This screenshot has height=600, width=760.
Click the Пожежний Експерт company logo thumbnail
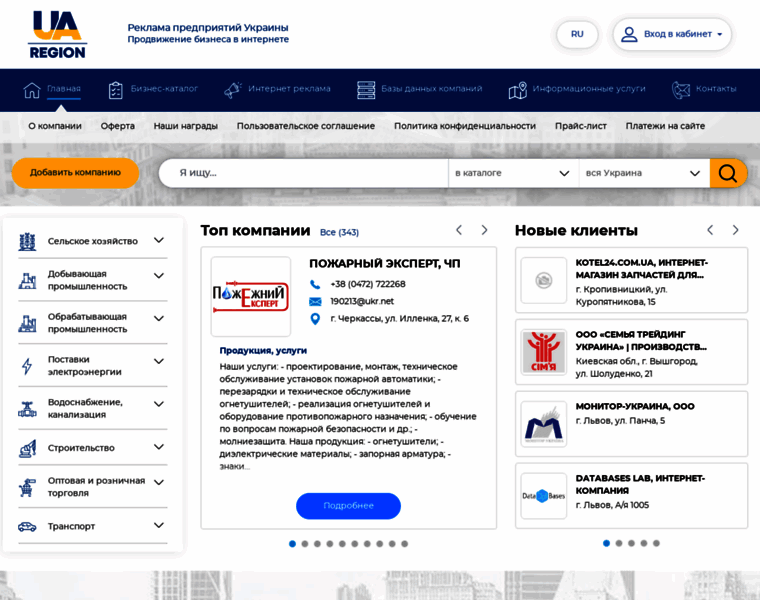pos(251,296)
